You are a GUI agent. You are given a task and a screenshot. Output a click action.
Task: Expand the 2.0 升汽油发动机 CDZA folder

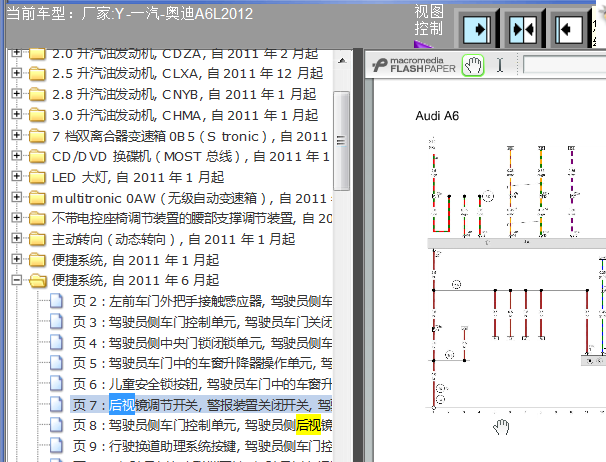coord(17,52)
